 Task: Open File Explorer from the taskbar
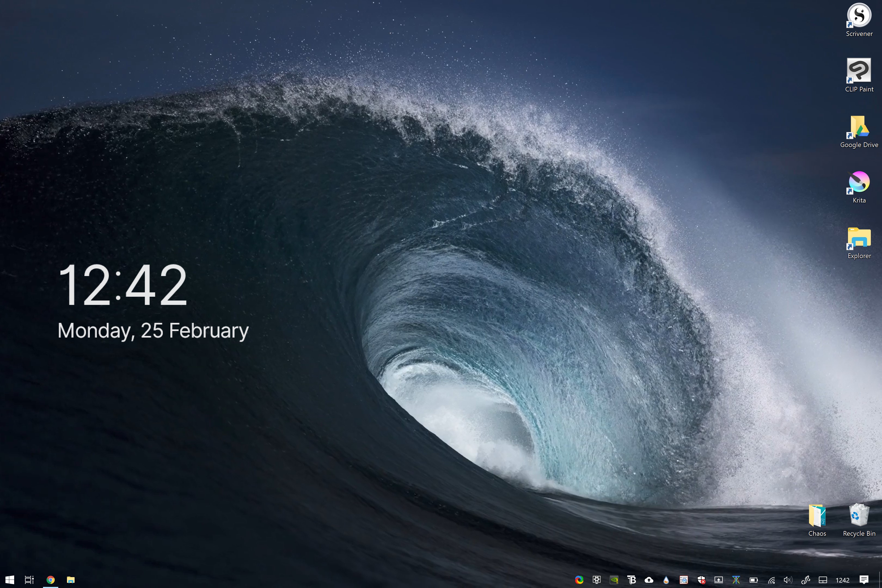tap(71, 580)
